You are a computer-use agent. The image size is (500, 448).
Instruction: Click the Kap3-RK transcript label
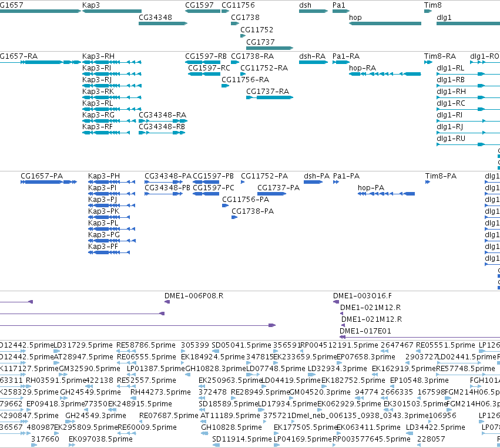coord(98,92)
